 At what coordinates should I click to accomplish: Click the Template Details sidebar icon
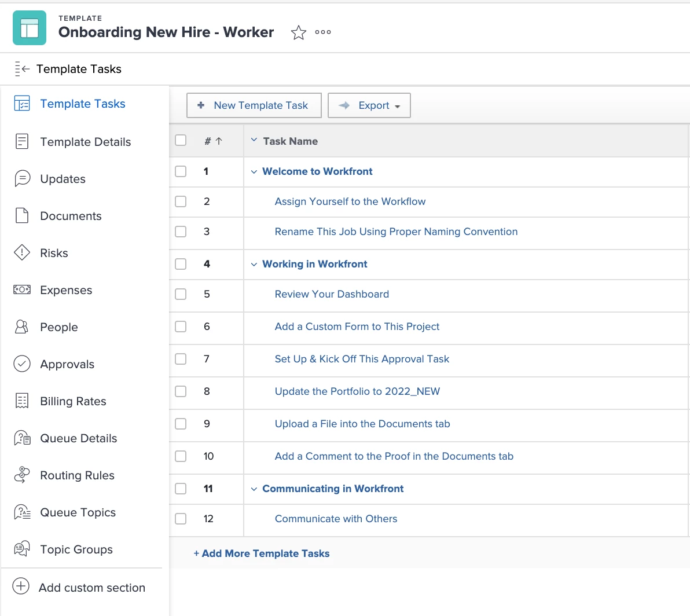pos(22,142)
